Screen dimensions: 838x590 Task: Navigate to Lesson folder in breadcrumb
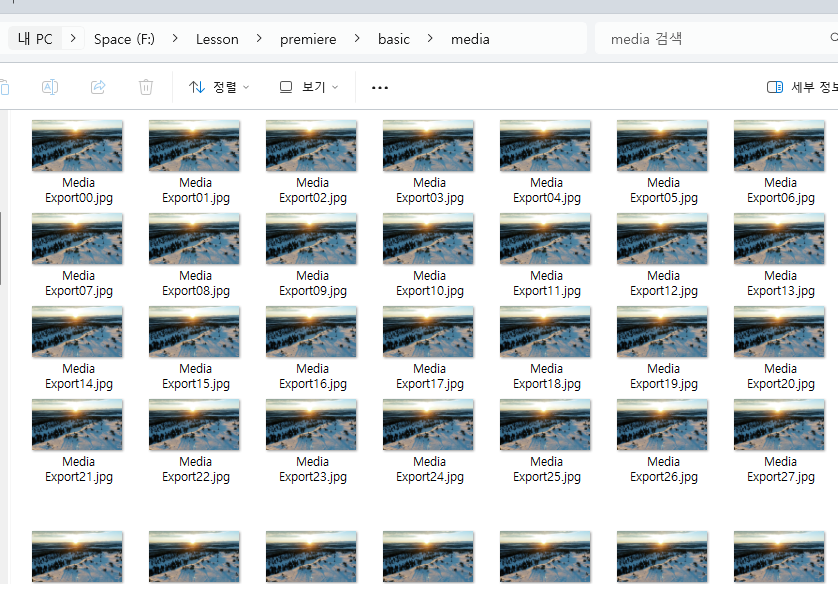click(x=217, y=39)
